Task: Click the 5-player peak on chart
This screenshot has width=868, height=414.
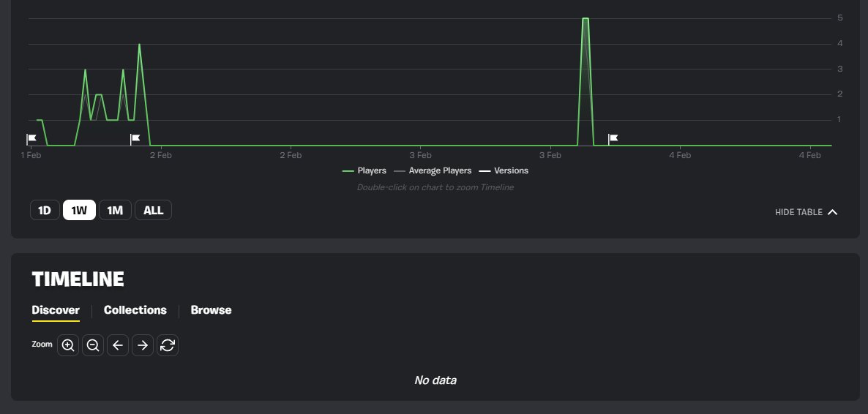Action: (585, 19)
